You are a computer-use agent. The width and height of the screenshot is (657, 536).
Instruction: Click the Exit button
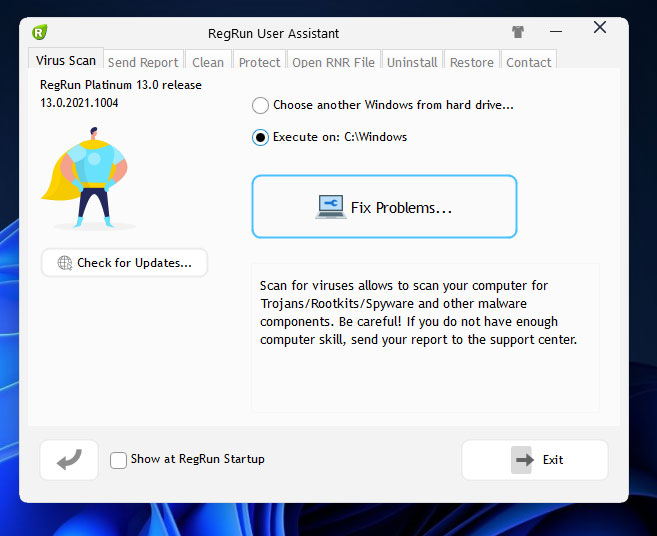pyautogui.click(x=535, y=460)
